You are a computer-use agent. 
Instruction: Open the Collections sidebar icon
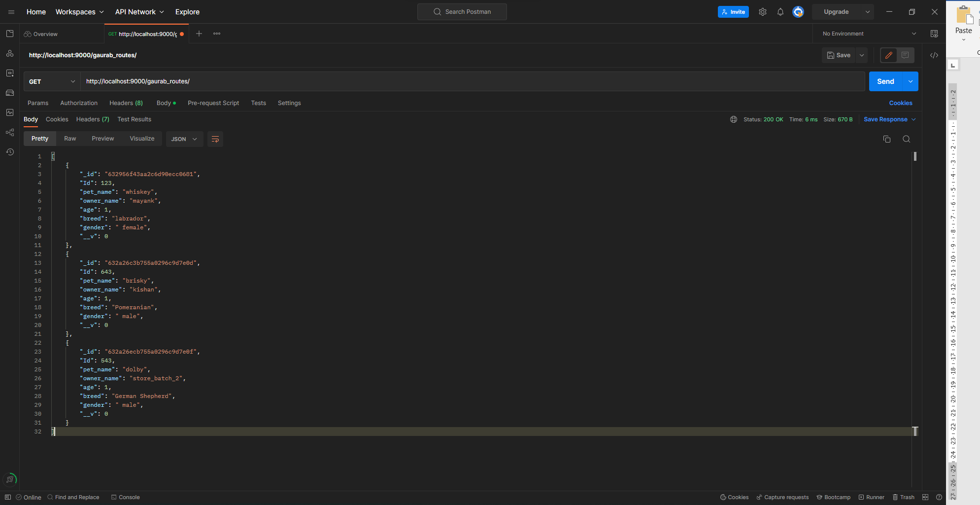(10, 34)
